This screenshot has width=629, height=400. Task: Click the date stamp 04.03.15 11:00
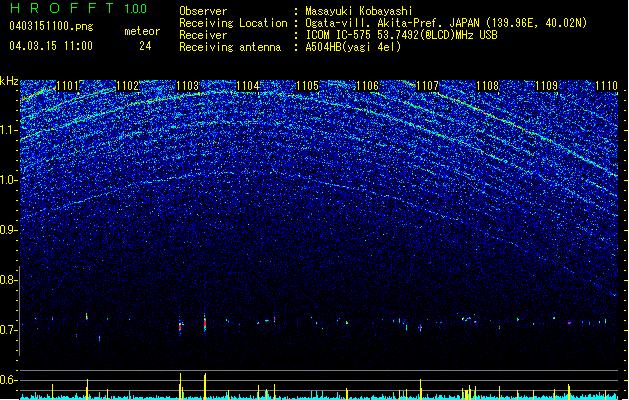(x=51, y=46)
